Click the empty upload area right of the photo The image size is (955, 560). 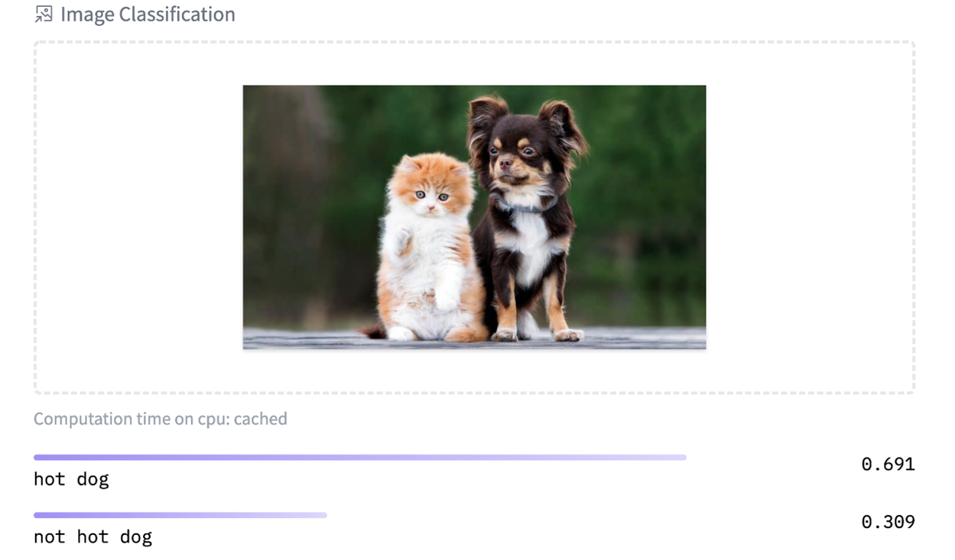(x=809, y=217)
